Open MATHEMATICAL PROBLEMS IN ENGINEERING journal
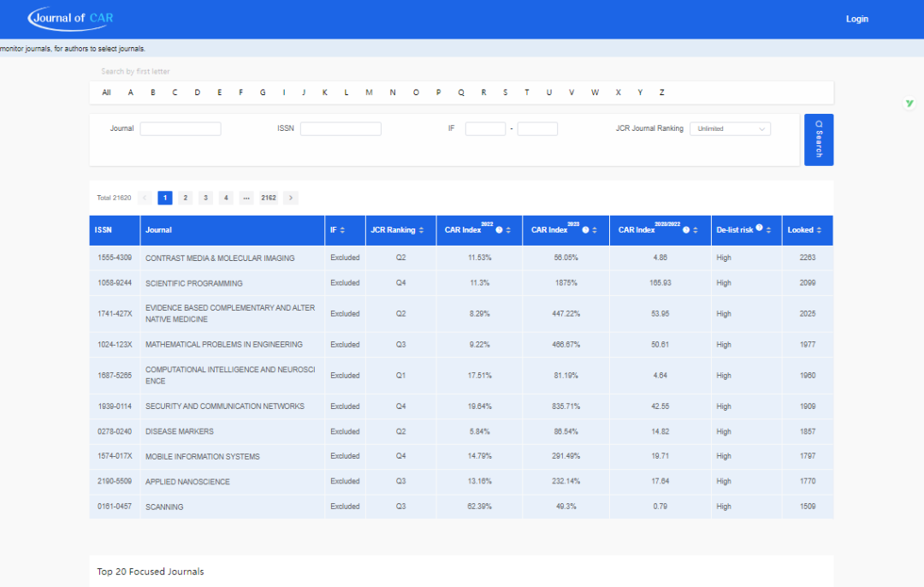Image resolution: width=924 pixels, height=587 pixels. point(224,345)
